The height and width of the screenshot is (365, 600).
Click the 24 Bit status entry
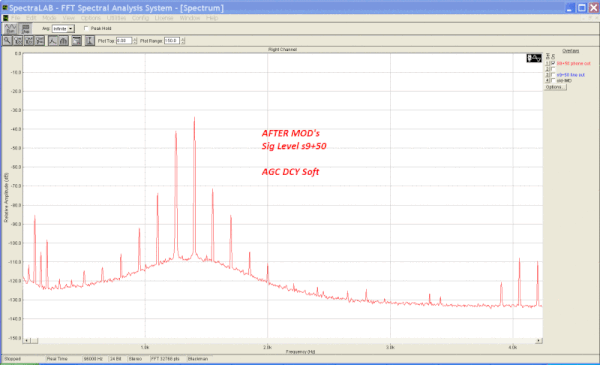click(x=116, y=359)
